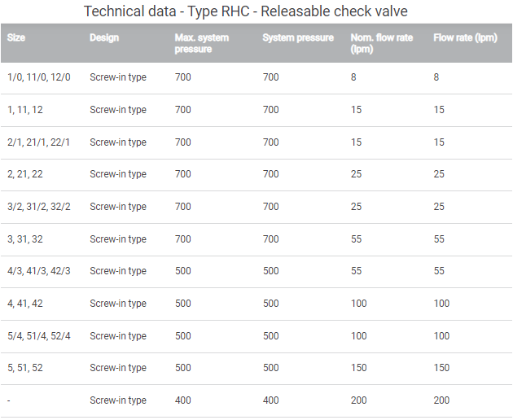Select the 'Nom. flow rate (lpm)' header
Image resolution: width=513 pixels, height=420 pixels.
click(379, 43)
